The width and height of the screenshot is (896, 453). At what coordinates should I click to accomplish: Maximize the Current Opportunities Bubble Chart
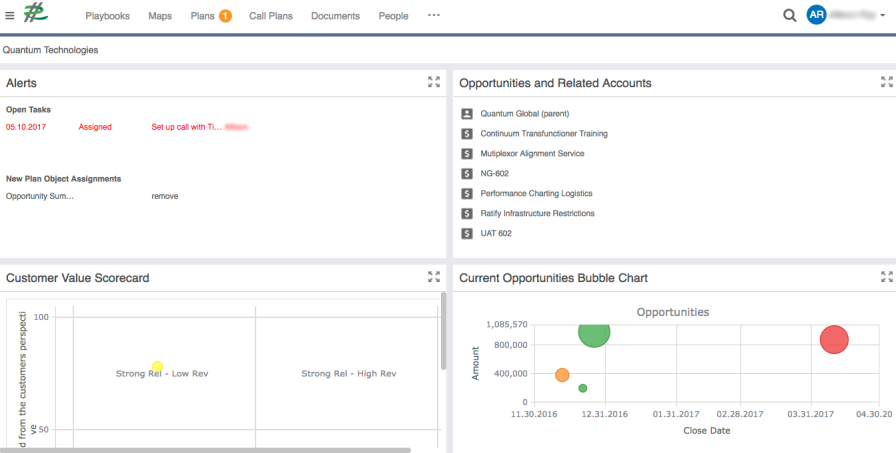882,277
